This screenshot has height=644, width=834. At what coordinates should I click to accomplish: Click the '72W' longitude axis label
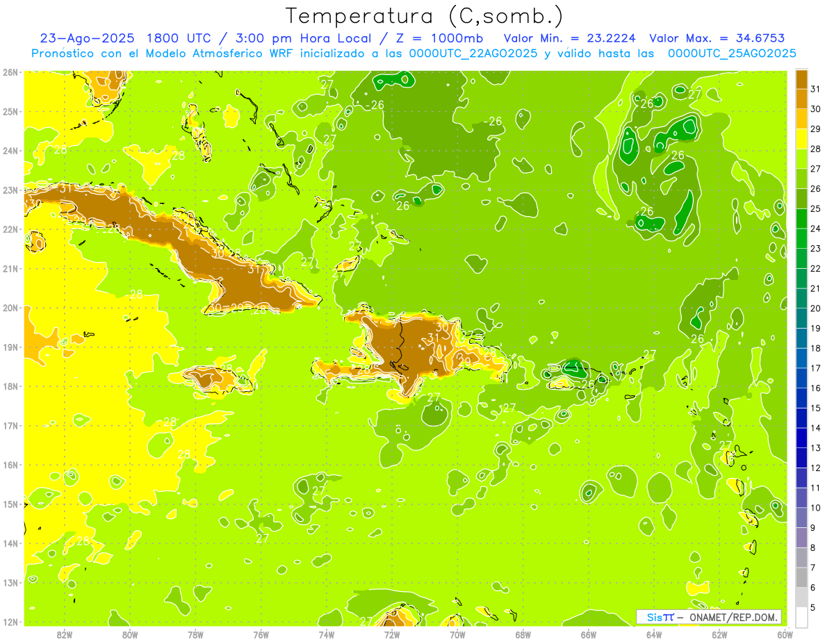click(392, 634)
